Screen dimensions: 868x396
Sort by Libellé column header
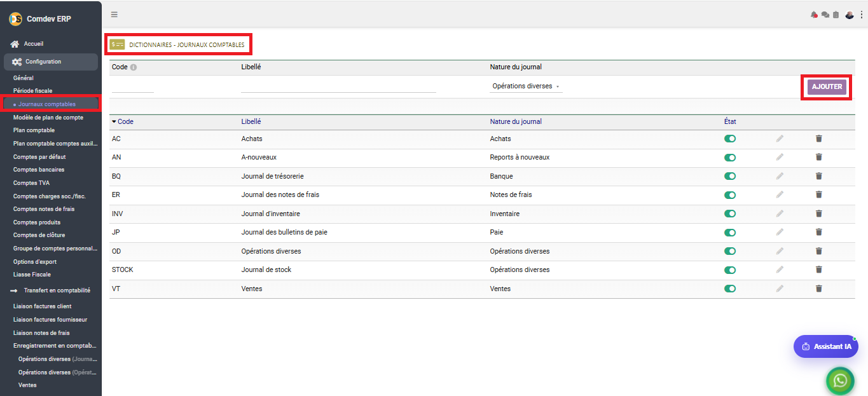coord(251,121)
